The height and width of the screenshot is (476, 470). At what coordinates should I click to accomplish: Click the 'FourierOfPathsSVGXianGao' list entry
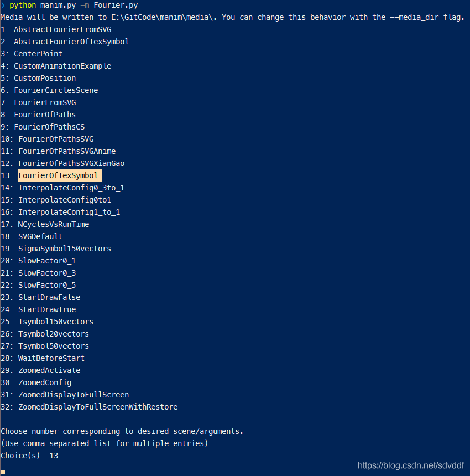click(71, 163)
